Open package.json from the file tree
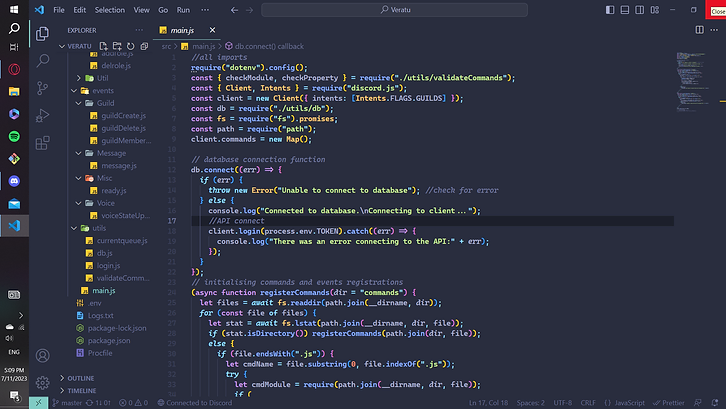The image size is (726, 409). [x=109, y=340]
